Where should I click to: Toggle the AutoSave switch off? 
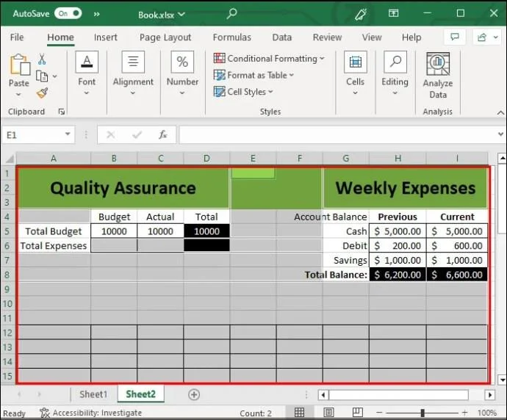click(x=68, y=14)
